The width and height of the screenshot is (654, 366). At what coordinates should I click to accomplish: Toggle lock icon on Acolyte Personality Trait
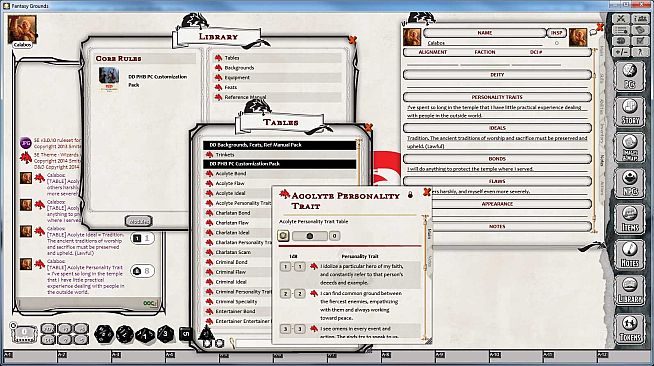(x=410, y=195)
